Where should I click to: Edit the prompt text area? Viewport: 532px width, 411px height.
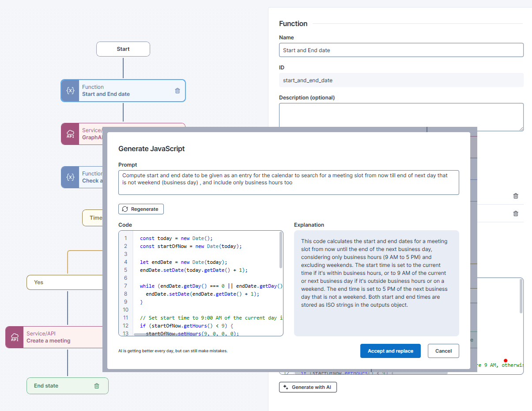(x=288, y=182)
